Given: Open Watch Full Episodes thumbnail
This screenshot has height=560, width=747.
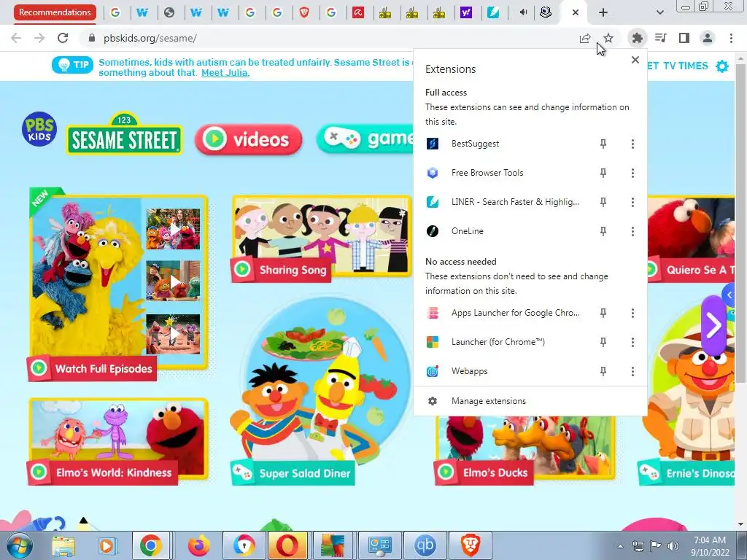Looking at the screenshot, I should 118,284.
